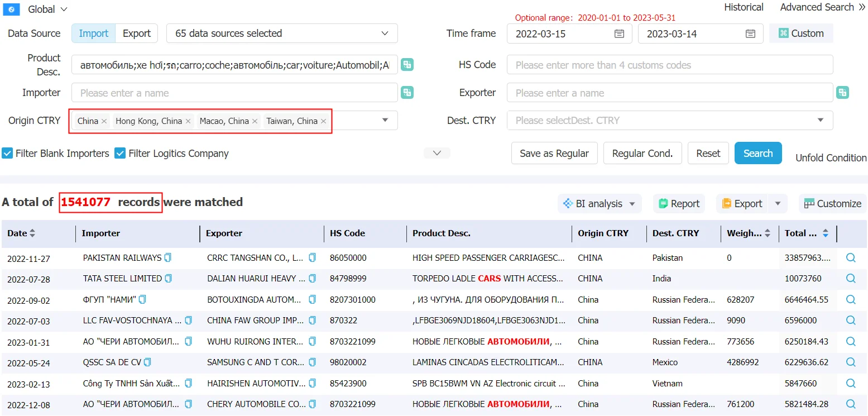The width and height of the screenshot is (868, 416).
Task: Click translate icon beside Importer field
Action: tap(407, 93)
